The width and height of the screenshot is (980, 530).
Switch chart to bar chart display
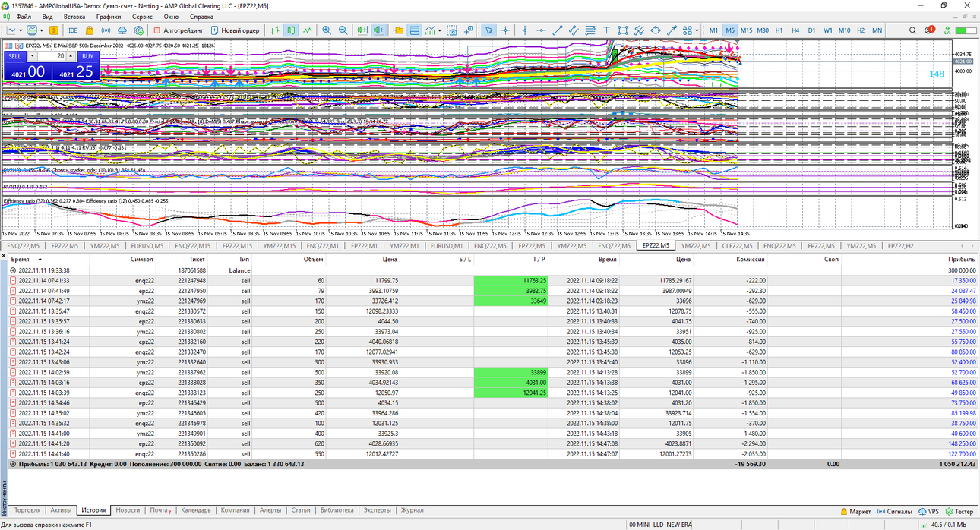click(x=275, y=30)
